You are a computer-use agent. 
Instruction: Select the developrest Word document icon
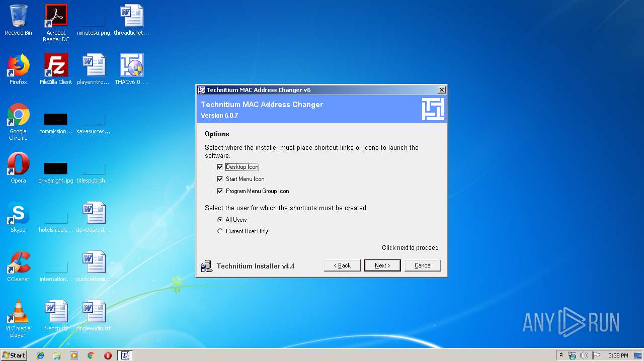(x=94, y=217)
